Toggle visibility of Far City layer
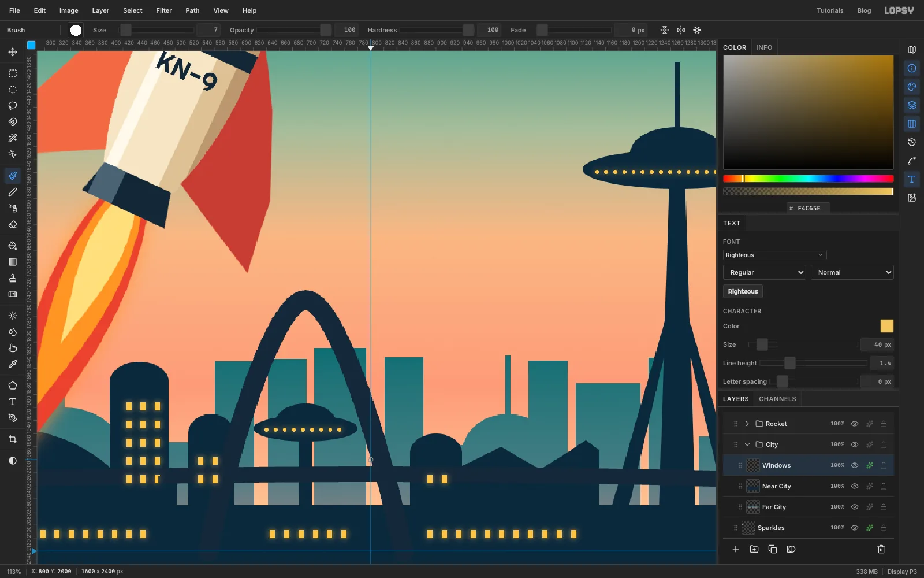Viewport: 924px width, 578px height. (855, 507)
